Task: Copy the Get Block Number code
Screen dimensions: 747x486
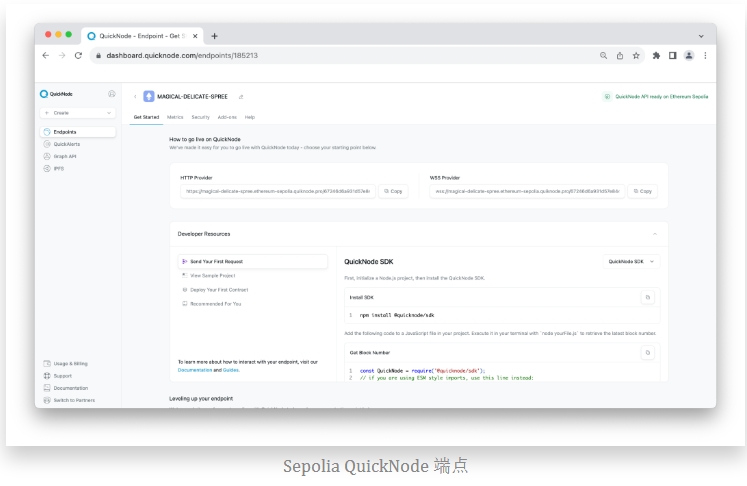Action: 647,353
